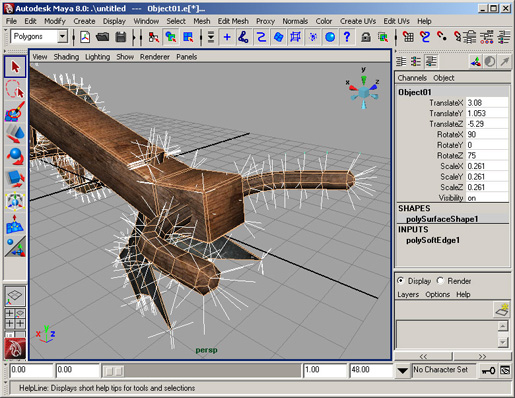The image size is (515, 398).
Task: Click the Open Scene folder icon
Action: (103, 37)
